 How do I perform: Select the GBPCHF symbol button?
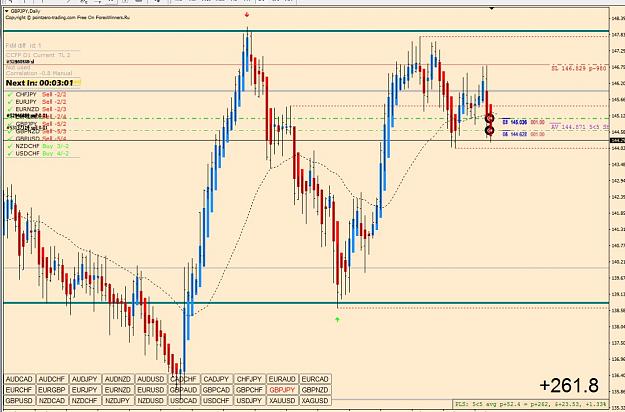pos(249,390)
